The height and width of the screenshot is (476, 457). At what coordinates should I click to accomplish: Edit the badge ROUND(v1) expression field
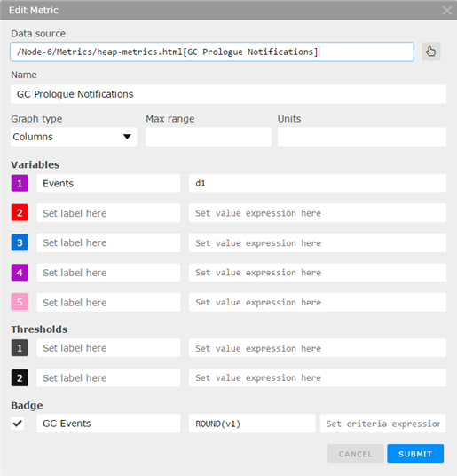click(252, 424)
